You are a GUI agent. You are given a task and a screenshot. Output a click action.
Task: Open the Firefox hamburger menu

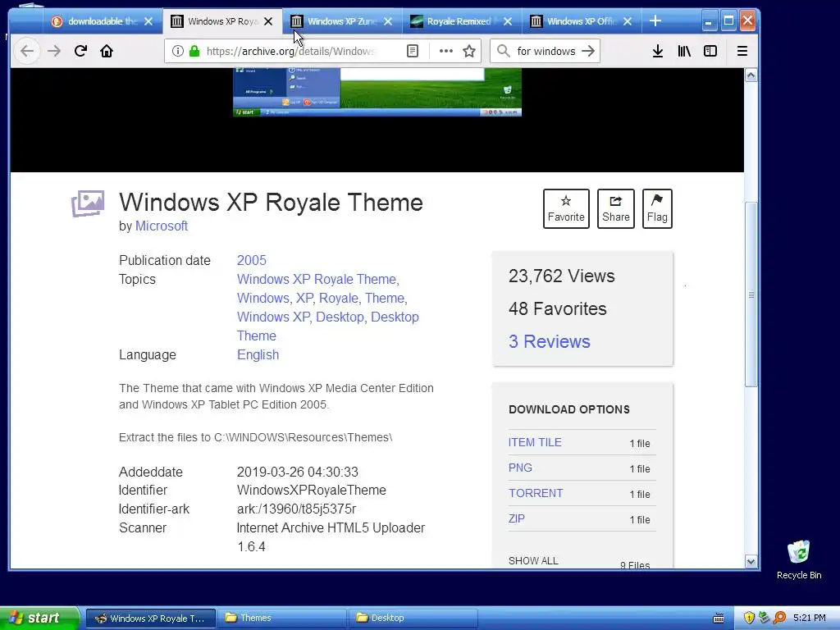point(742,52)
